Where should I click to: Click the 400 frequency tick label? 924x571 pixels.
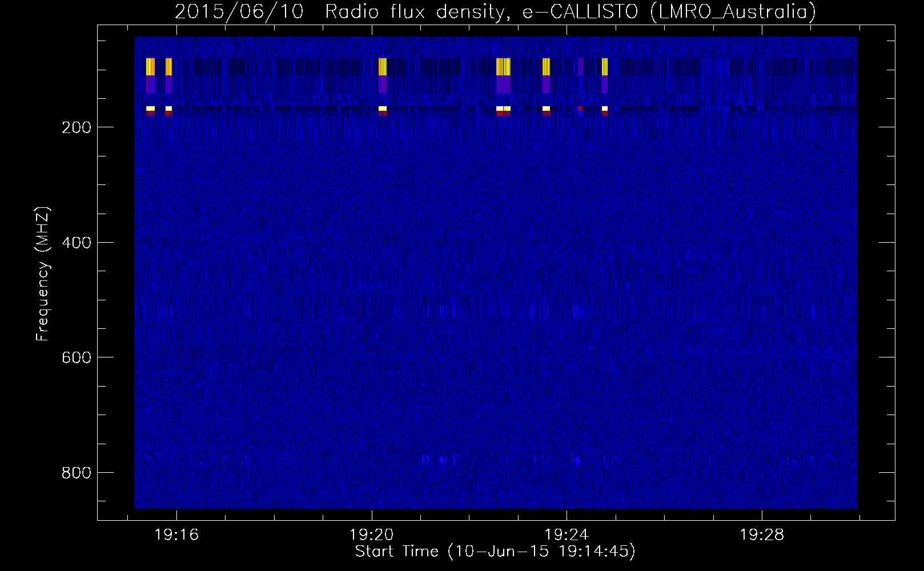pyautogui.click(x=77, y=243)
